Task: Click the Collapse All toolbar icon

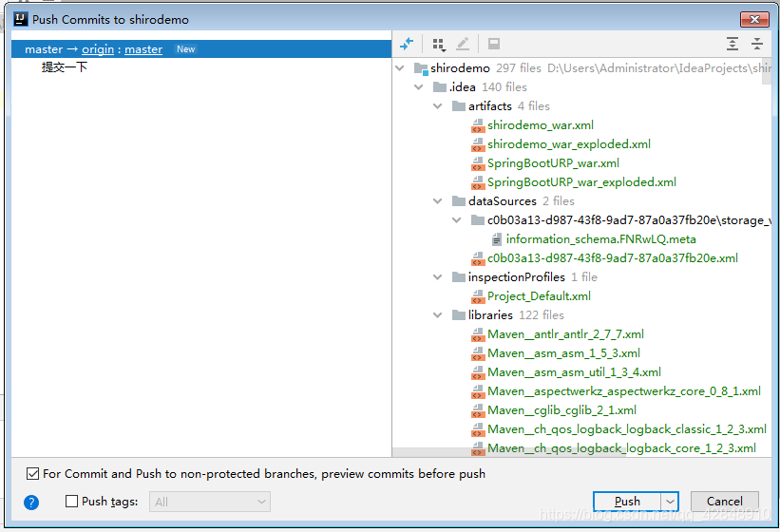Action: 757,44
